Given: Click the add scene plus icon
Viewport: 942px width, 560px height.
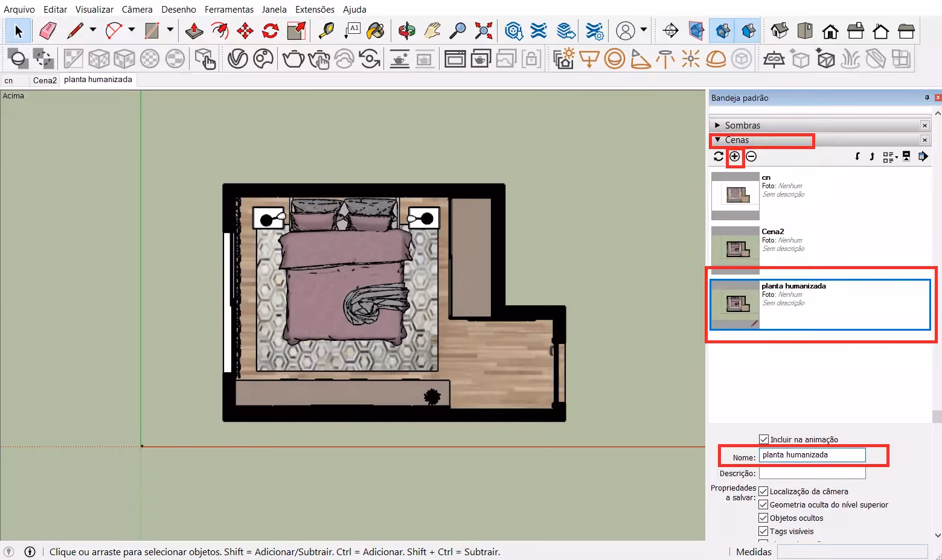Looking at the screenshot, I should 734,156.
